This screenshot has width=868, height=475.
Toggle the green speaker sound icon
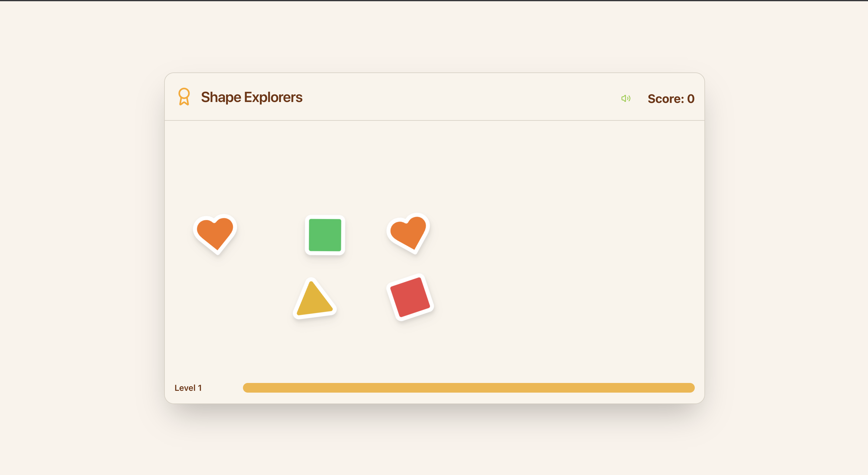(x=626, y=98)
